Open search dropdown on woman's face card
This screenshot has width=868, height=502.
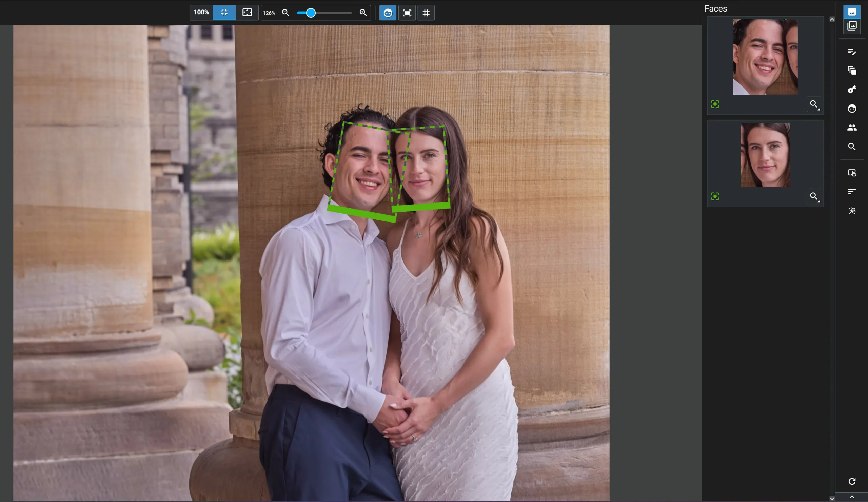tap(813, 196)
